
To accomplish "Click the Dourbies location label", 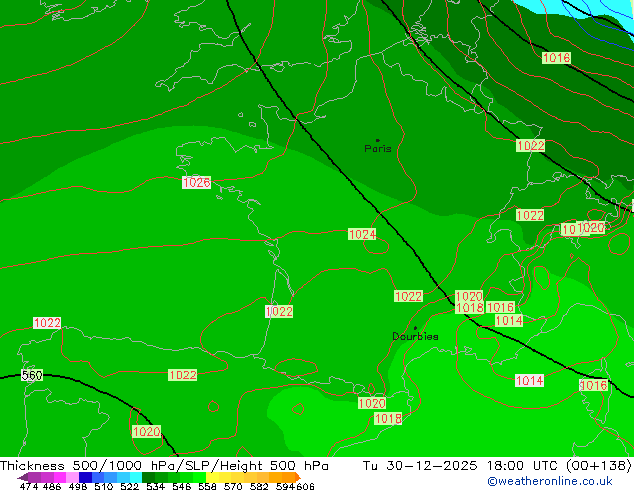I will coord(415,336).
